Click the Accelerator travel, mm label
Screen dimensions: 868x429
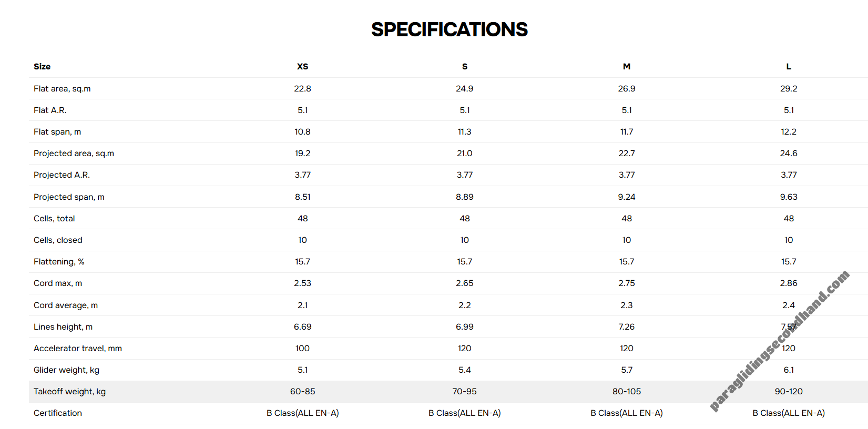click(x=78, y=349)
